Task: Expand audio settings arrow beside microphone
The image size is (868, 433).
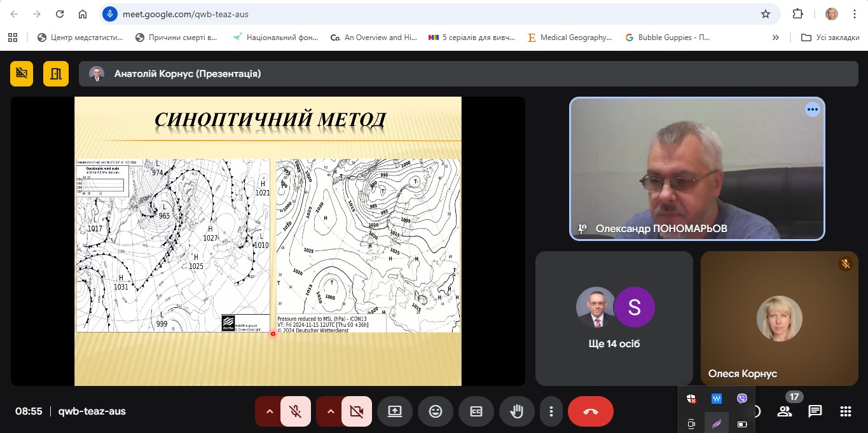Action: 270,411
